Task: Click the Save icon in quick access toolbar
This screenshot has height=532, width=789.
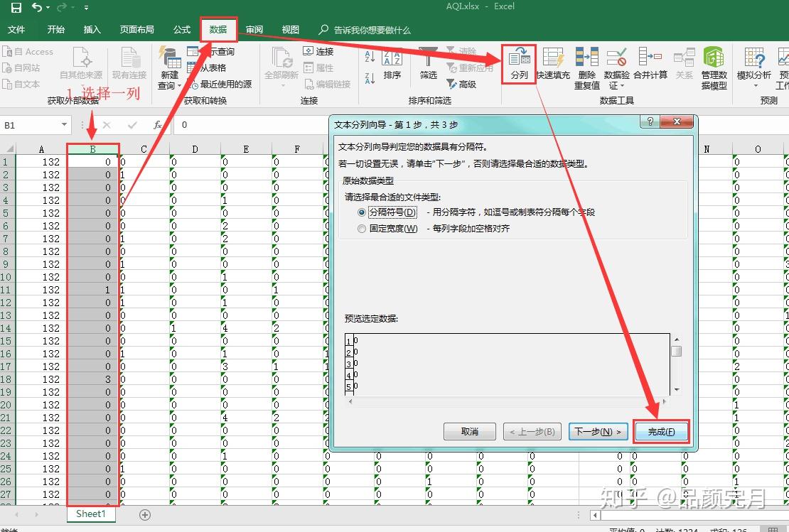Action: (x=16, y=8)
